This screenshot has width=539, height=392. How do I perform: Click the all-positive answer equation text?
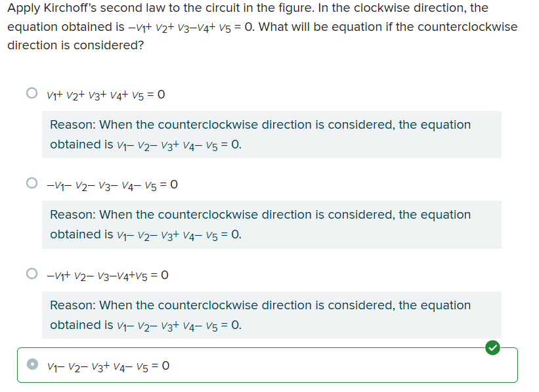tap(106, 95)
